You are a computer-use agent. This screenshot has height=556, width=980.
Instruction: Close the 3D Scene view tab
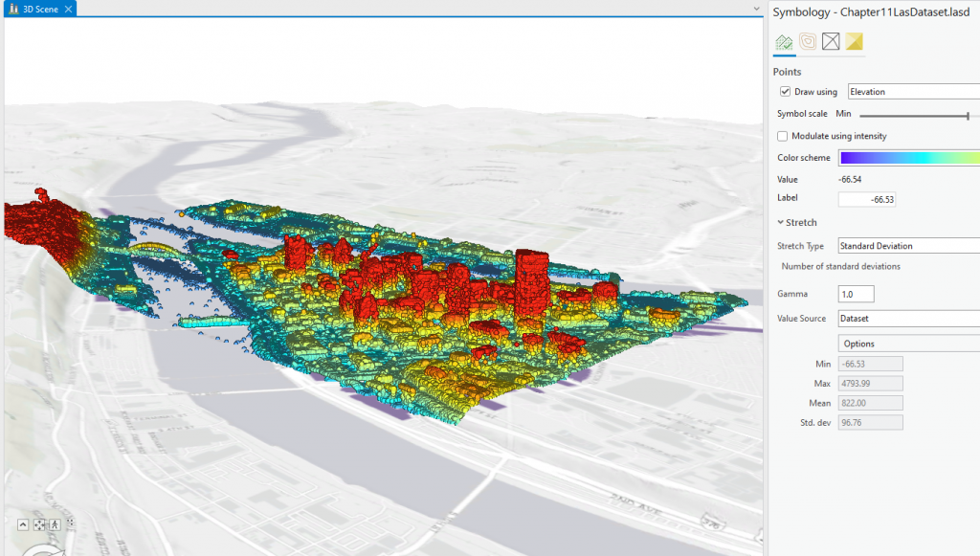(x=68, y=9)
